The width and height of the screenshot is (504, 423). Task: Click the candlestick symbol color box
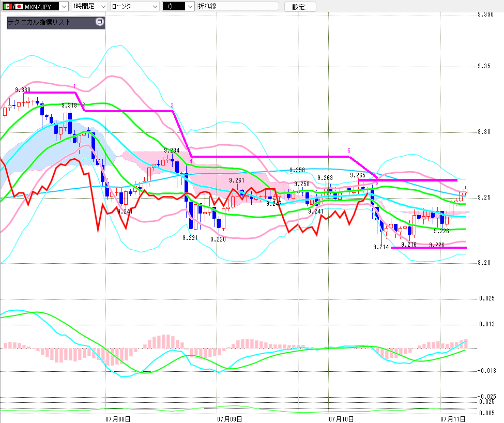(174, 6)
